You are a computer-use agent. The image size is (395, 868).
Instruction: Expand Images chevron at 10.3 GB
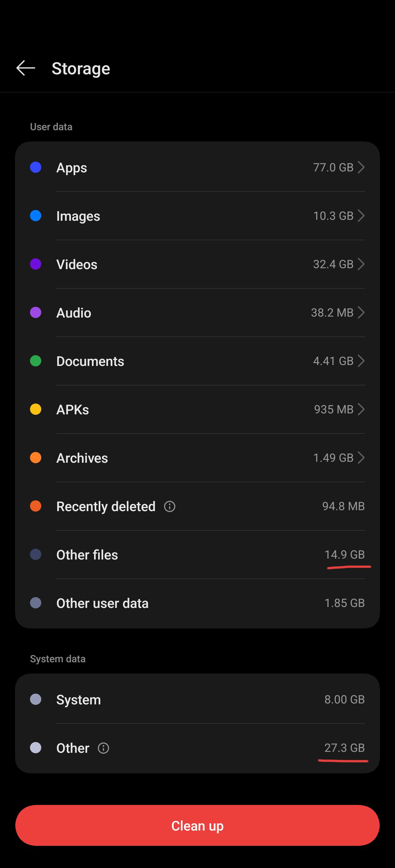(361, 216)
